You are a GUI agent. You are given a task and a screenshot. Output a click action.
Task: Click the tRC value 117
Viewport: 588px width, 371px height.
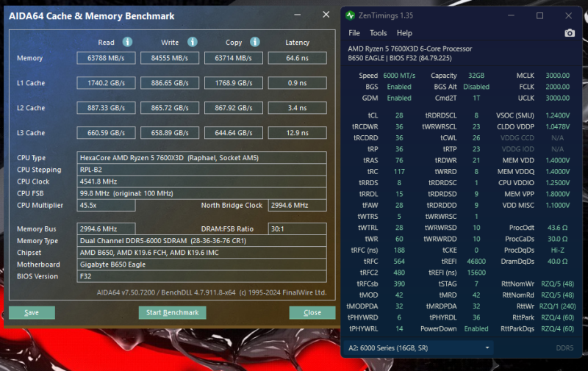click(x=399, y=172)
